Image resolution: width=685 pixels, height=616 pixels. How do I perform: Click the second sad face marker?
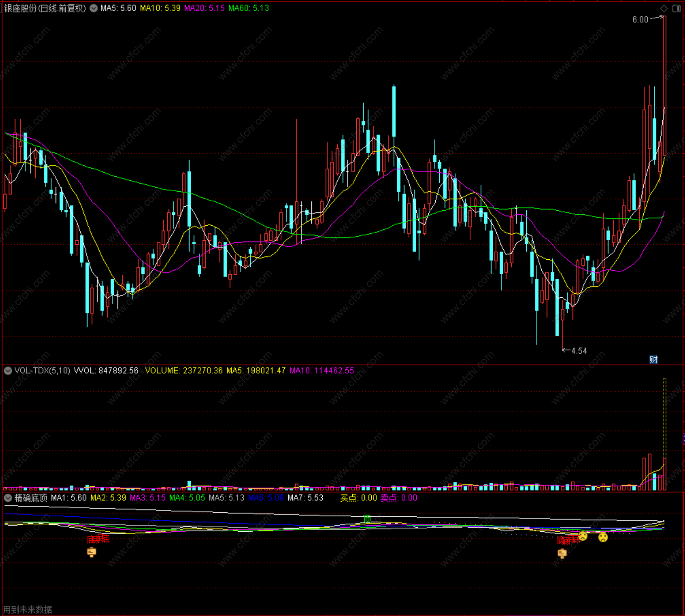click(x=603, y=537)
